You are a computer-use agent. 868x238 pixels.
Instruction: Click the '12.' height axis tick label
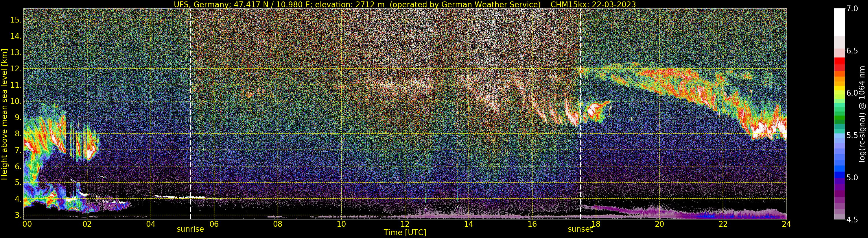point(16,69)
